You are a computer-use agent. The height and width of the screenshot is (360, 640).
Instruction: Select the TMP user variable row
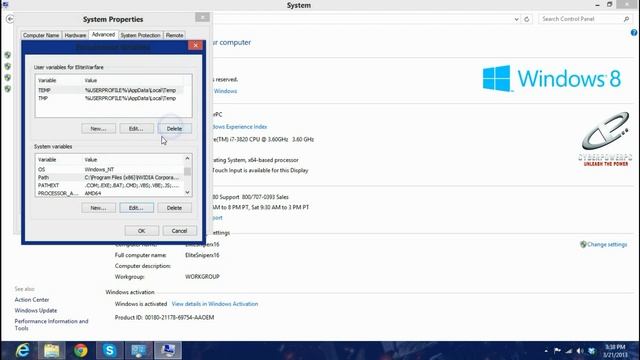110,98
